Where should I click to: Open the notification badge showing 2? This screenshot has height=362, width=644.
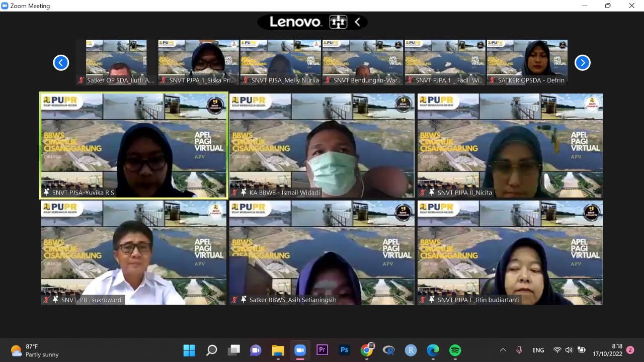click(630, 350)
